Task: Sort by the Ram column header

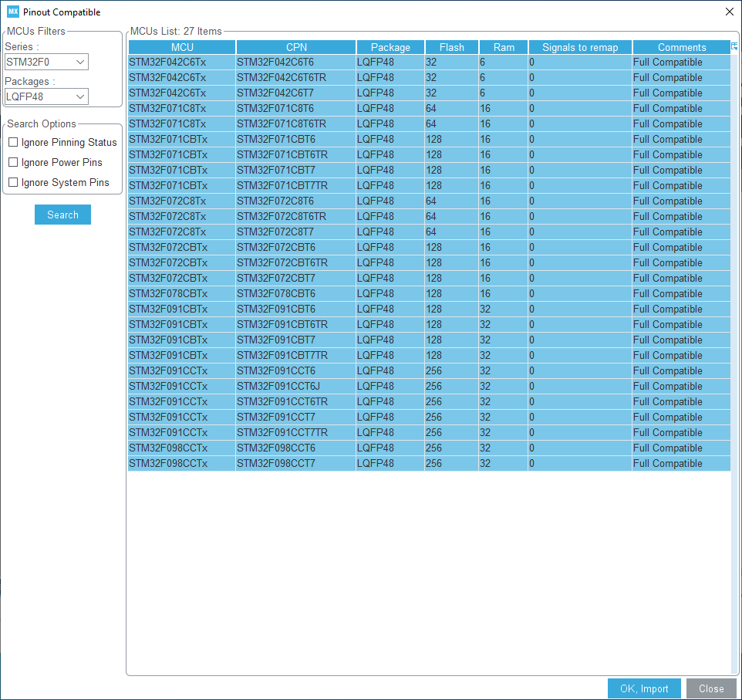Action: pos(504,47)
